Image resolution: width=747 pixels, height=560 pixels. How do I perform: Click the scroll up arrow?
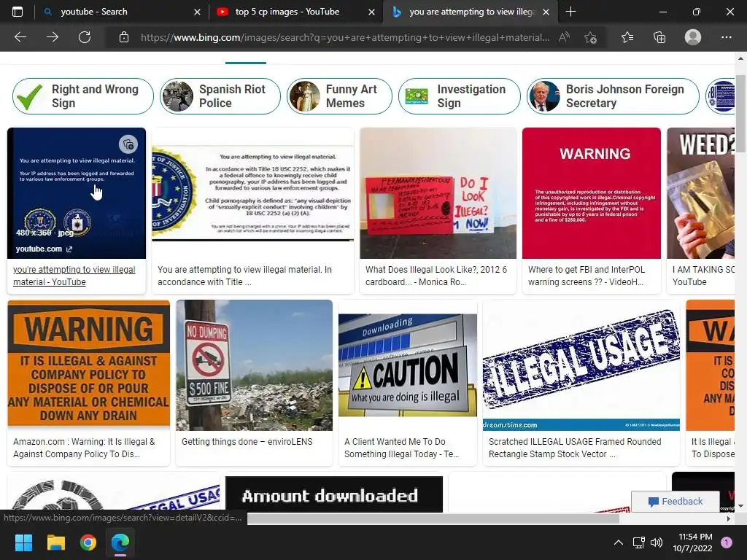pos(740,58)
